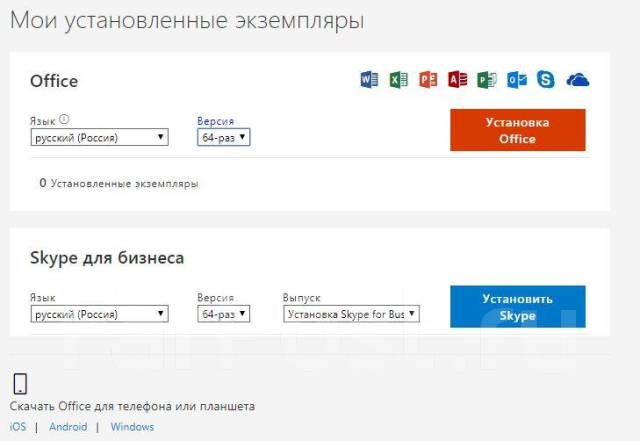
Task: Click the Skype icon in Office row
Action: pos(546,79)
